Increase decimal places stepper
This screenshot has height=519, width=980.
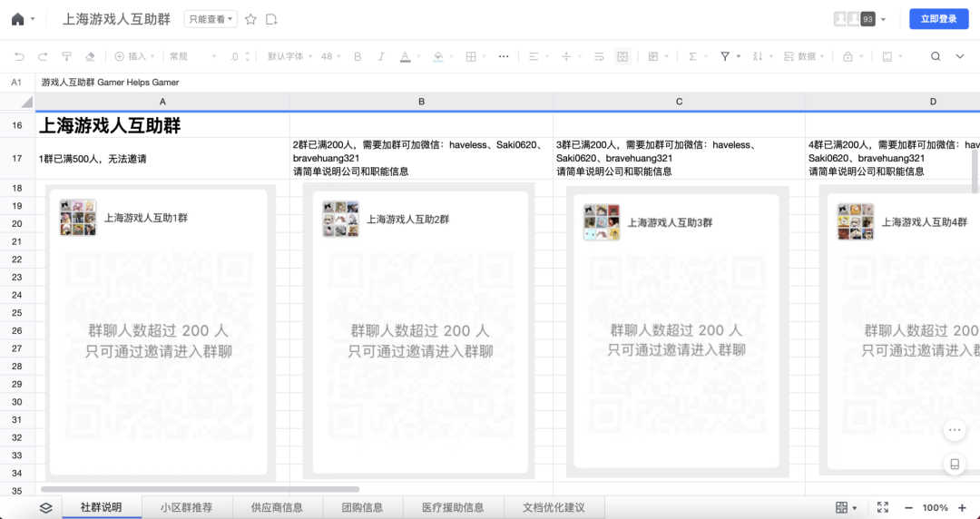tap(248, 54)
